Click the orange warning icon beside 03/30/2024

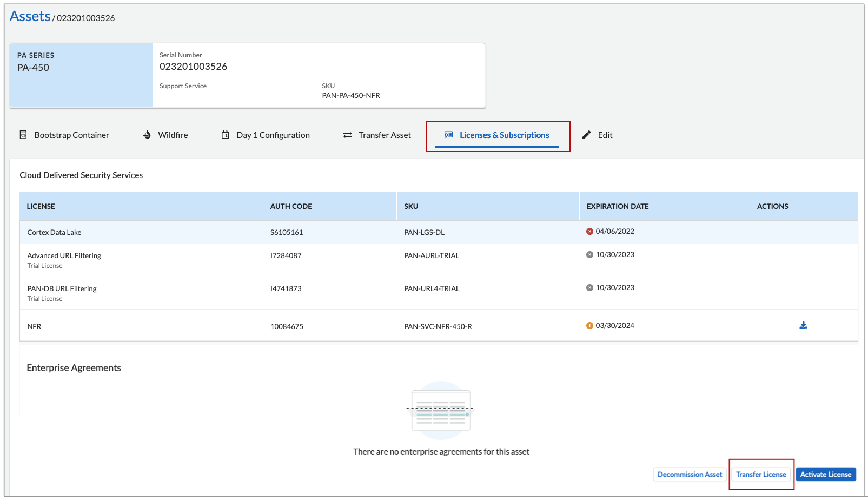coord(589,325)
